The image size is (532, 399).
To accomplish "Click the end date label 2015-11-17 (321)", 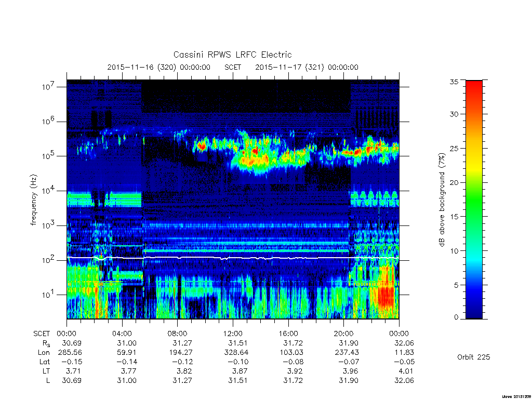I will point(289,67).
